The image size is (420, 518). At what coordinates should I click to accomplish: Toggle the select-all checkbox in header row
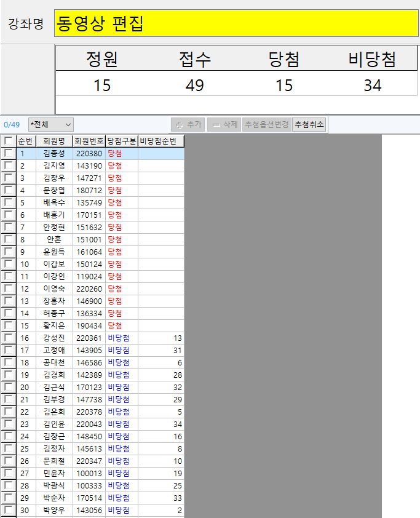pos(8,141)
